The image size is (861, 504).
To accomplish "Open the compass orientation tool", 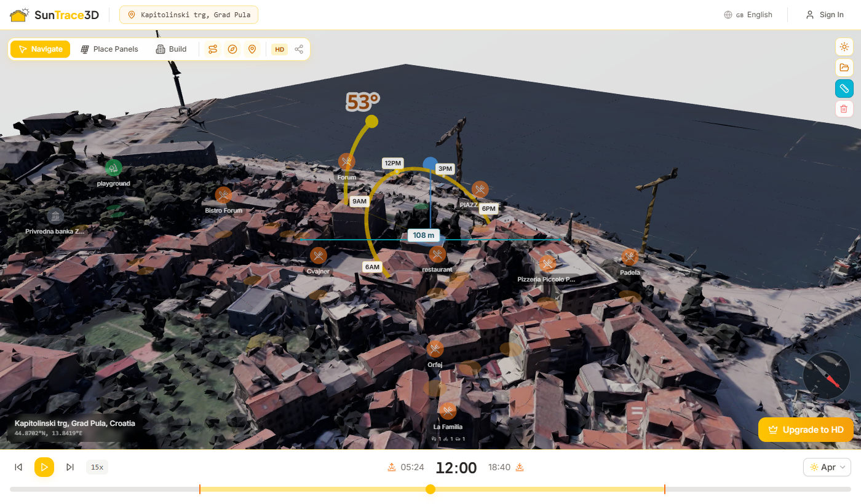I will [x=232, y=49].
